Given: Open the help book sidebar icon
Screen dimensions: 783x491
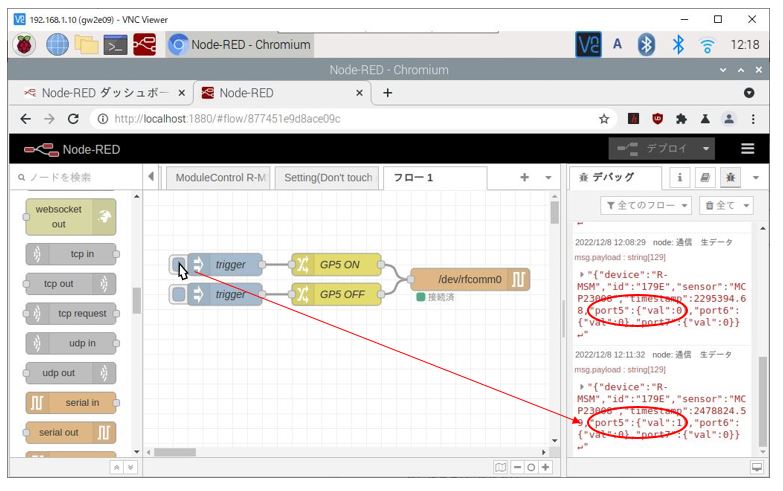Looking at the screenshot, I should tap(705, 177).
